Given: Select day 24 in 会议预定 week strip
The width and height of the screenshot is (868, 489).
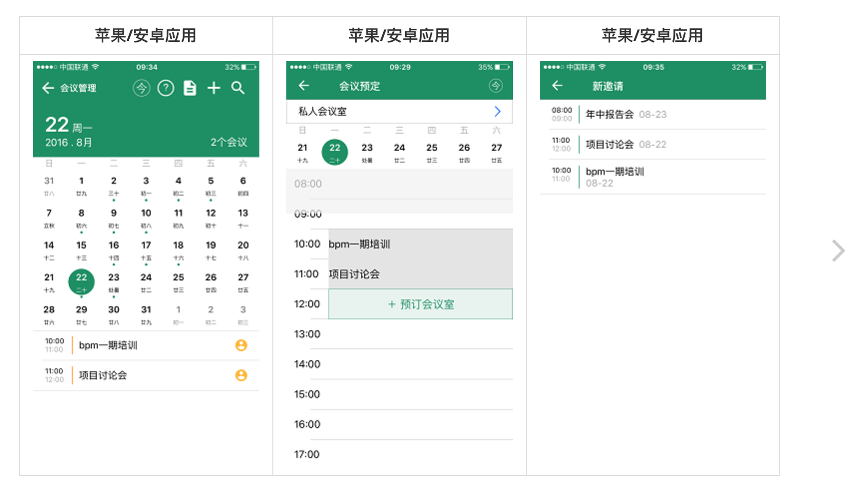Looking at the screenshot, I should [x=400, y=153].
